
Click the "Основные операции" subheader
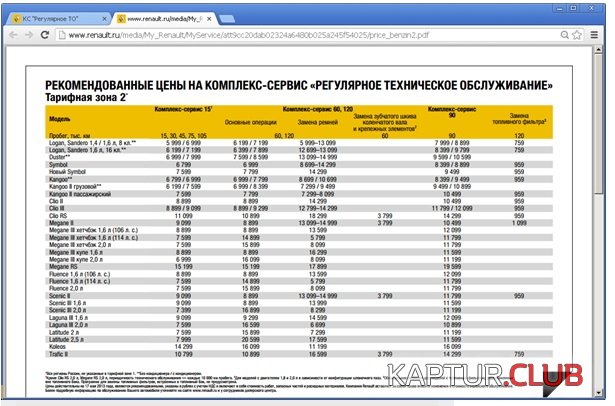tap(251, 122)
